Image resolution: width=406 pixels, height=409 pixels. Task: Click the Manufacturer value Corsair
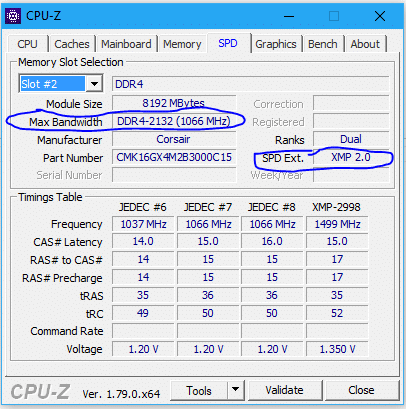coord(174,139)
